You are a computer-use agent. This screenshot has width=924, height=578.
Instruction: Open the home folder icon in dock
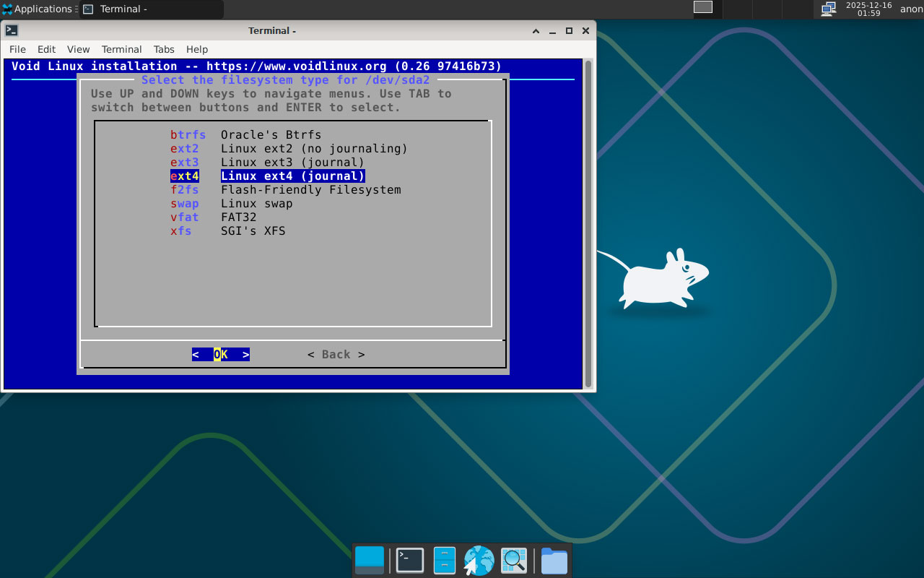coord(554,561)
